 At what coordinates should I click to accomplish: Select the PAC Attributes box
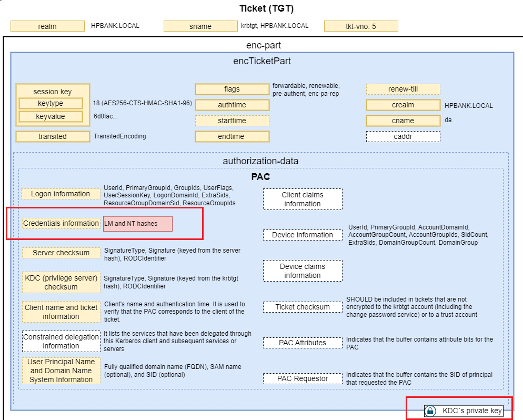click(x=303, y=343)
